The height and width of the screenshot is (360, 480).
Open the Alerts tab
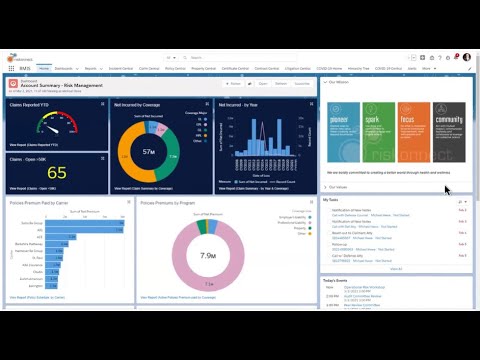412,68
